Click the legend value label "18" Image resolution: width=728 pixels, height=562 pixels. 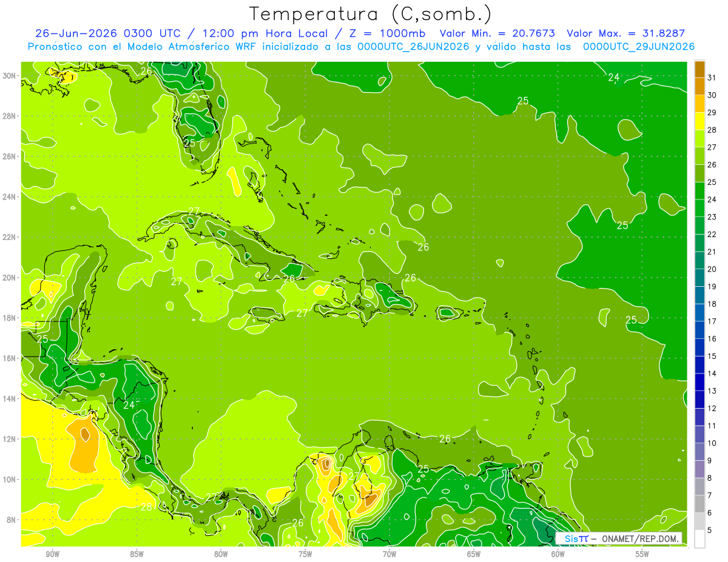[712, 304]
